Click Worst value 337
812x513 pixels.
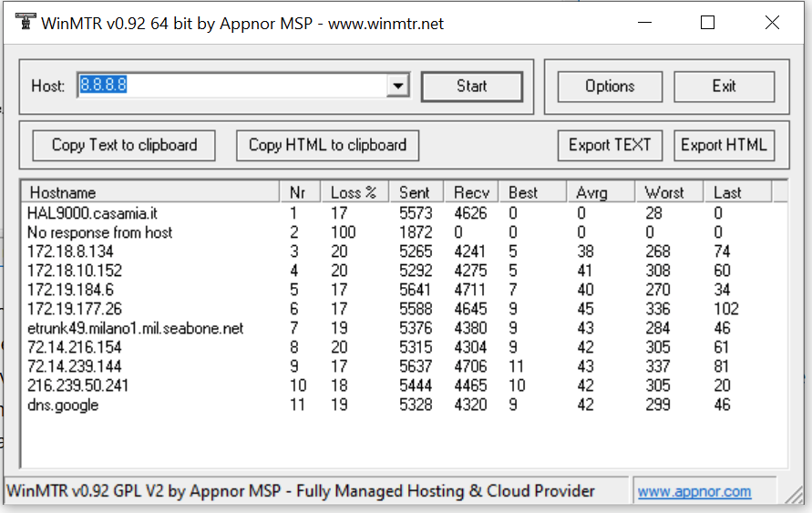pyautogui.click(x=658, y=366)
